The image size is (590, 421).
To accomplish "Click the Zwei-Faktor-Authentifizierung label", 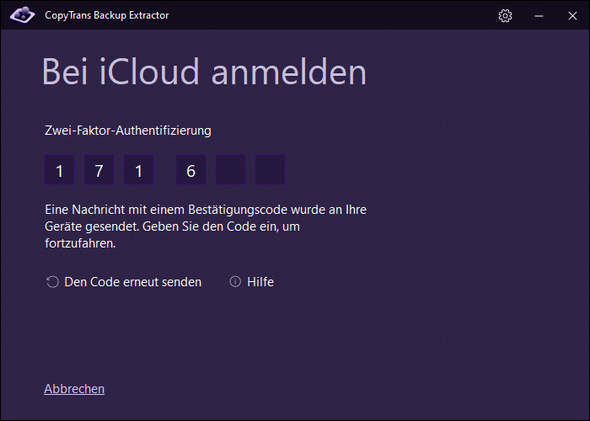I will click(128, 131).
